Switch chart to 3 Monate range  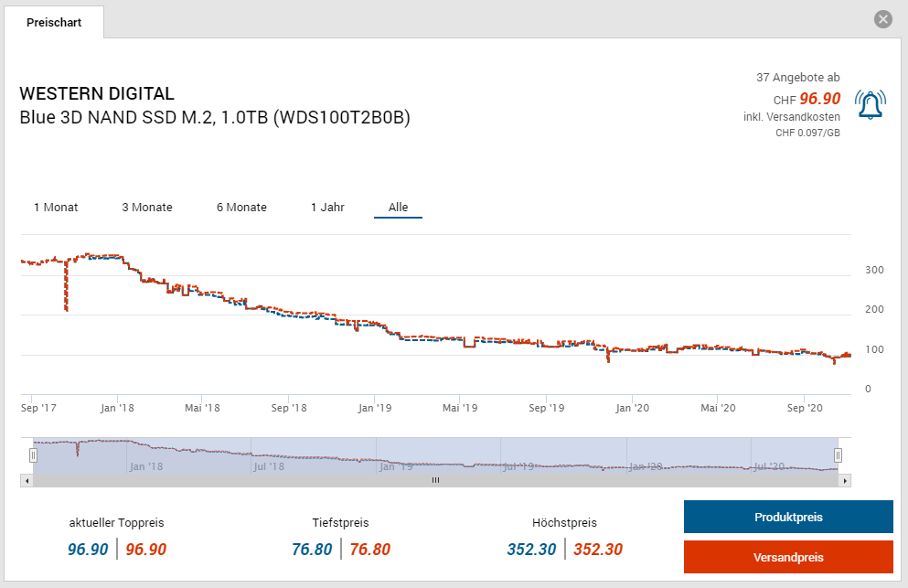(147, 208)
